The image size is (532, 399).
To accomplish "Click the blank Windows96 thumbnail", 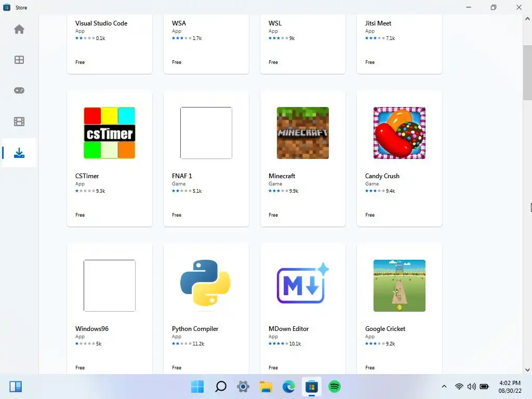I will pos(110,286).
